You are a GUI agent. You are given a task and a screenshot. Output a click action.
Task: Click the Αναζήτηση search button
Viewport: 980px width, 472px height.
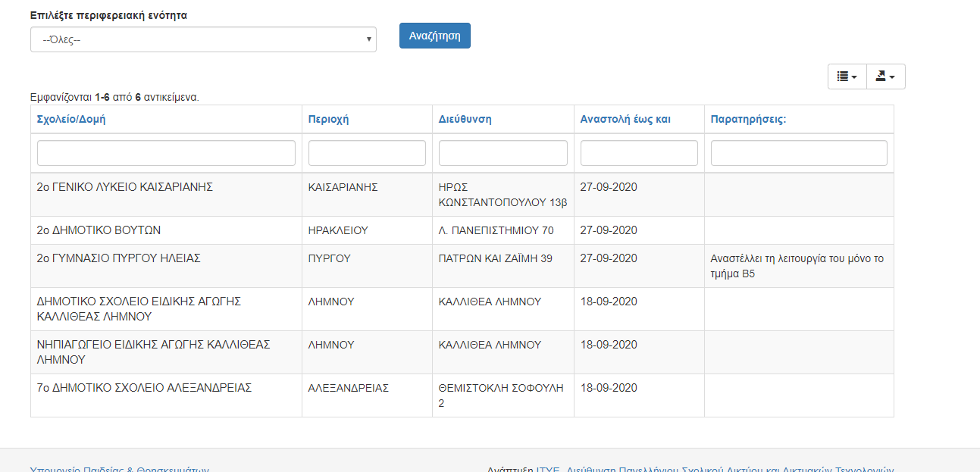pyautogui.click(x=434, y=36)
